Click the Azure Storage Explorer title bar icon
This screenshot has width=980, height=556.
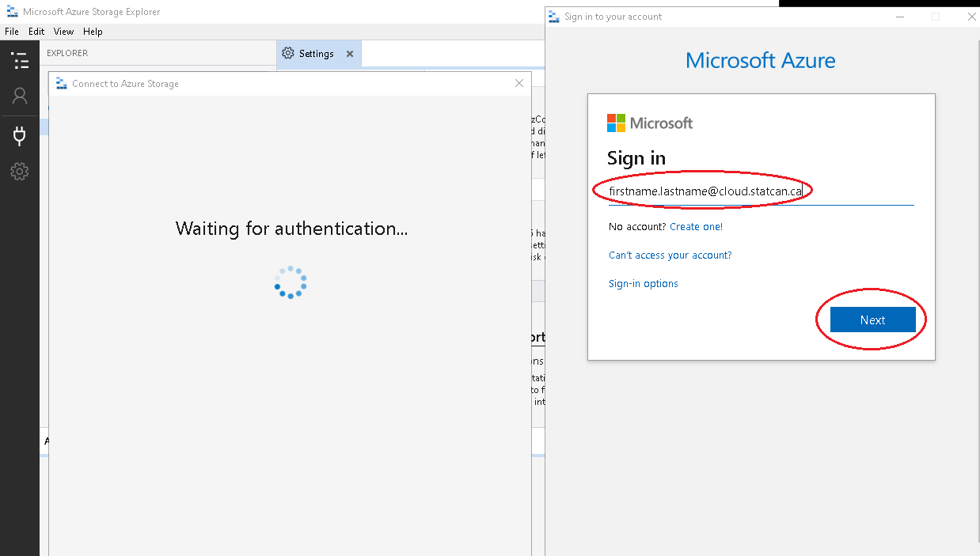tap(11, 11)
